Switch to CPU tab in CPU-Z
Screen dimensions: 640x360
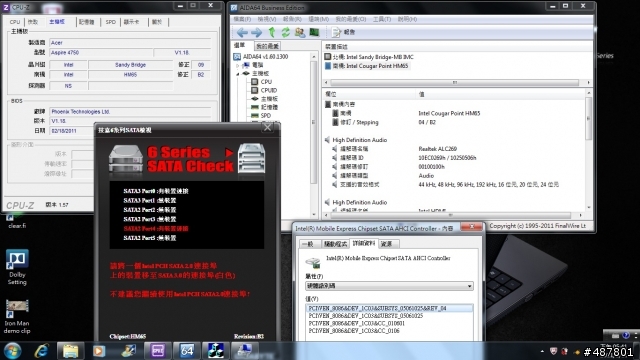pyautogui.click(x=15, y=22)
